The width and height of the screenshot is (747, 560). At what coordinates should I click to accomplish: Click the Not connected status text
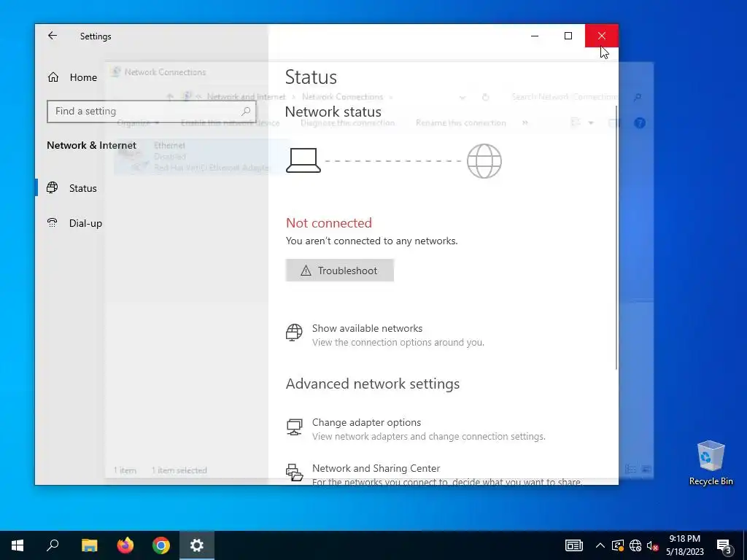(x=329, y=223)
